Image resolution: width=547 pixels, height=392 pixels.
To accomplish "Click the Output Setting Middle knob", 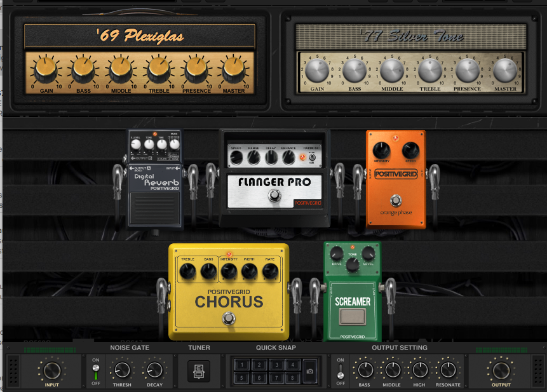I will [x=393, y=370].
